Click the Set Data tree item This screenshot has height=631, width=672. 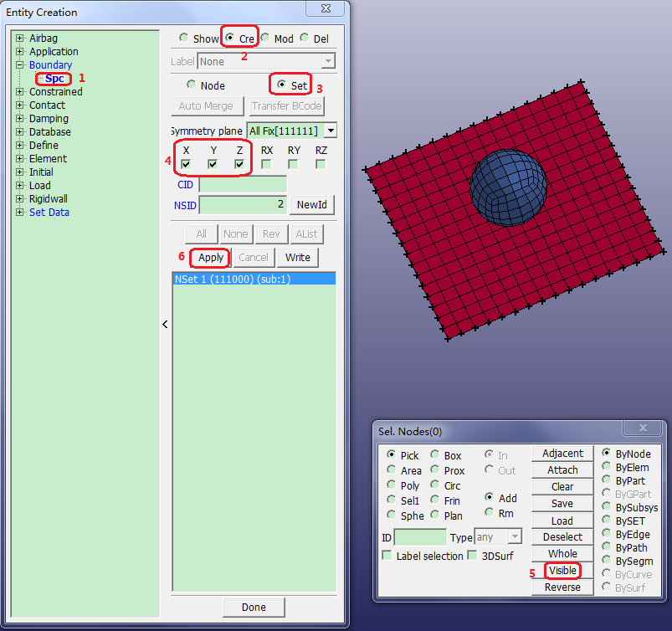49,213
